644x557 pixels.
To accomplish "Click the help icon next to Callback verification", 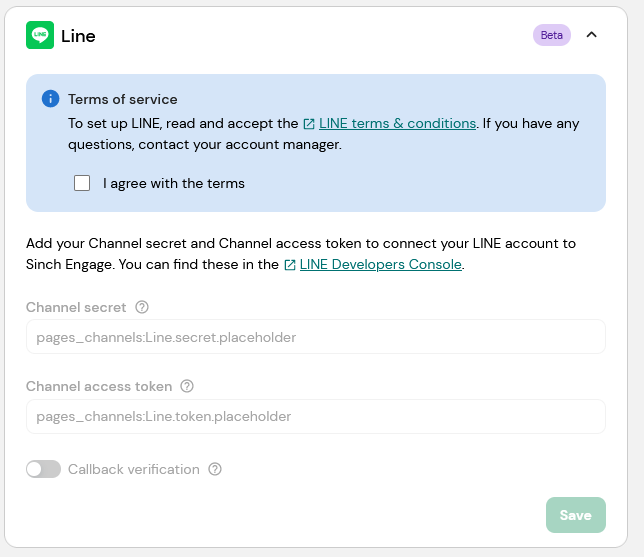I will coord(215,469).
